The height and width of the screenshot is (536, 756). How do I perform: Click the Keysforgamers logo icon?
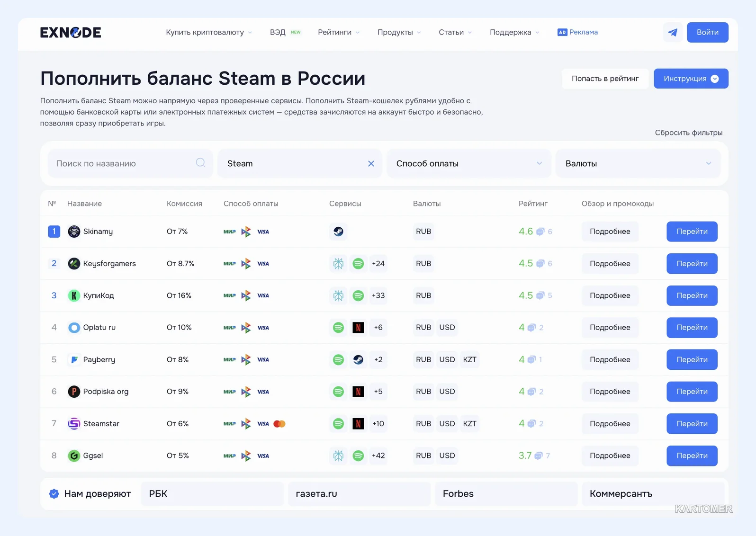[x=74, y=263]
